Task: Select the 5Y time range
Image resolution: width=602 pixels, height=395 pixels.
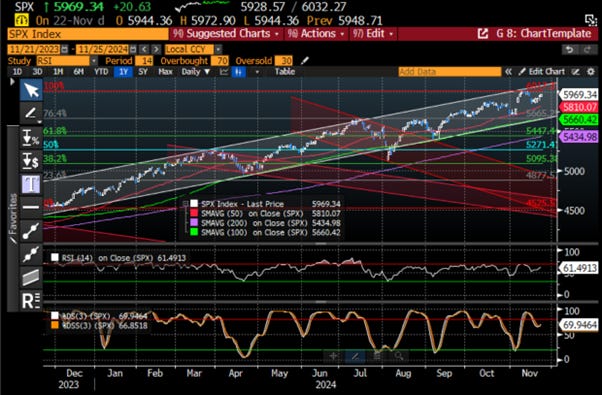Action: point(143,72)
